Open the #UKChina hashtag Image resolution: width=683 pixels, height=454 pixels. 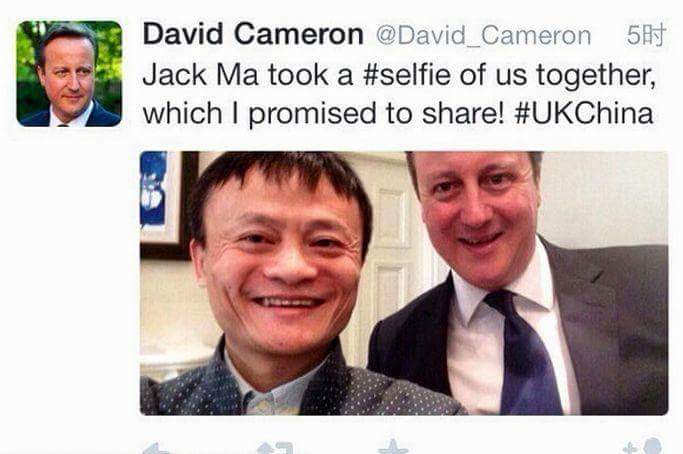point(583,113)
